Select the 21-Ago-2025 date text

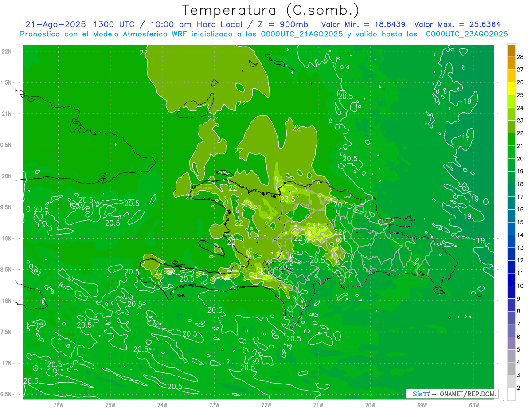(55, 24)
